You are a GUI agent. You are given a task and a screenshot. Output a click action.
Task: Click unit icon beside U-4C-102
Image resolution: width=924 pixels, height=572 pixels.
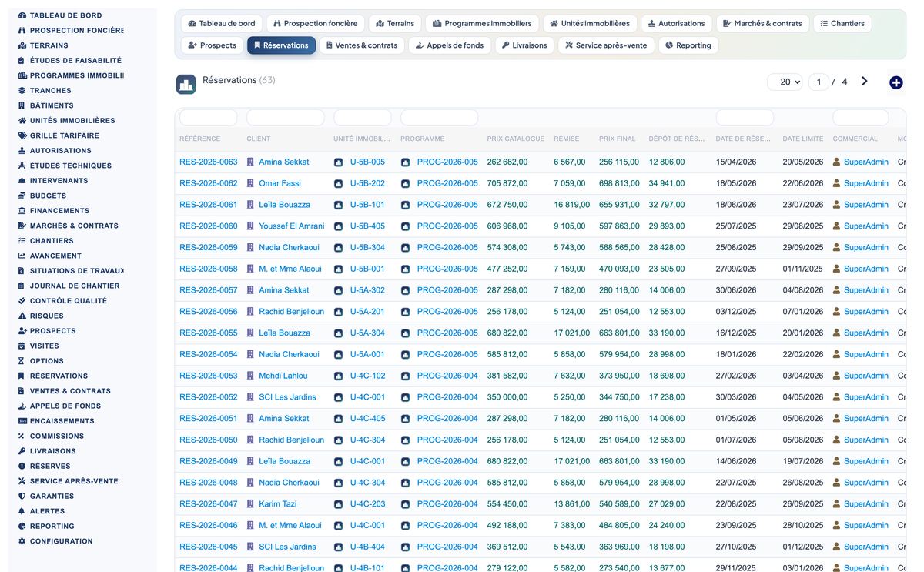[338, 376]
